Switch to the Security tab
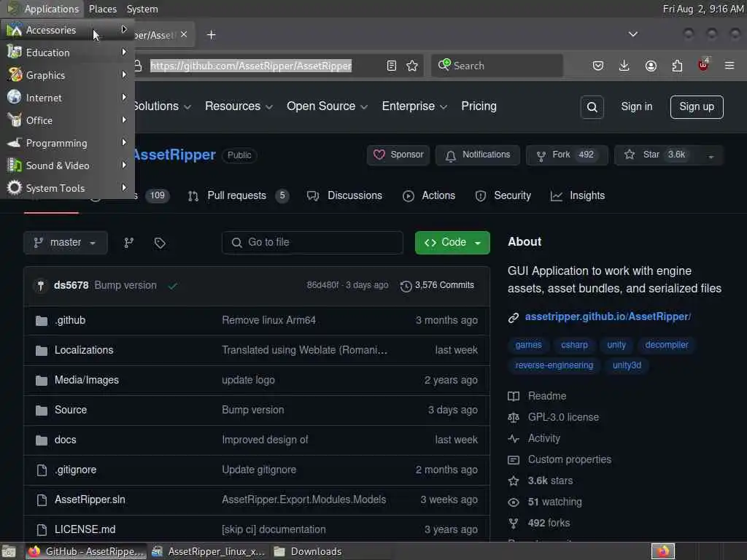 [x=503, y=195]
